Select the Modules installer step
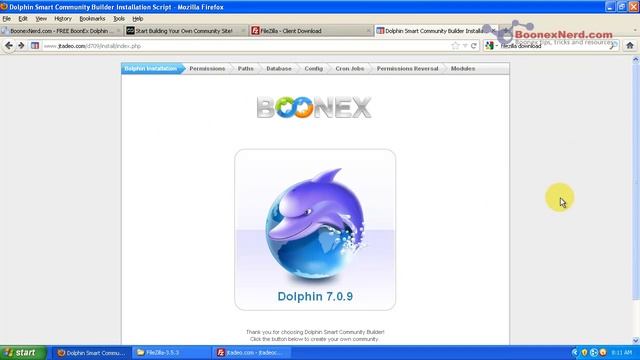640x360 pixels. tap(463, 69)
